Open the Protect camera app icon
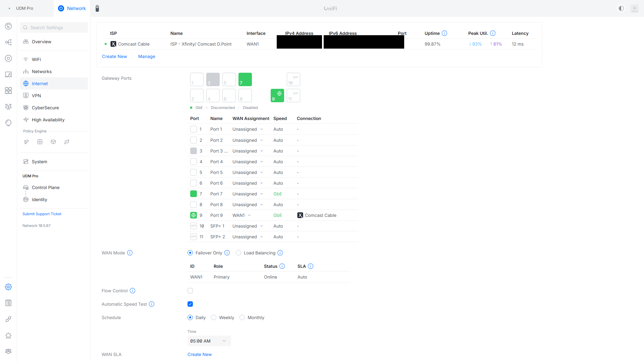This screenshot has width=644, height=362. 97,8
